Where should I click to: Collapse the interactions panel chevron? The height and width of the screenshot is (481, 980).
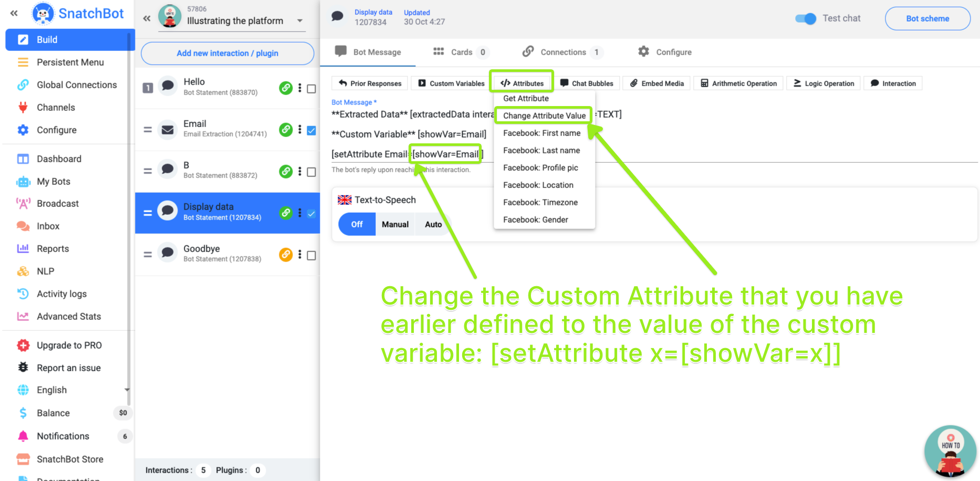147,18
